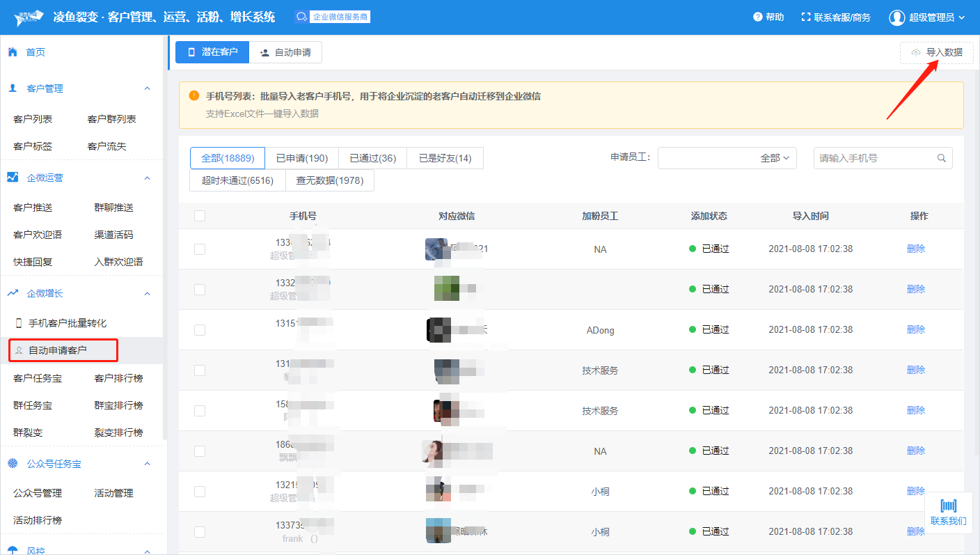Click the home icon beside 首页

point(13,52)
